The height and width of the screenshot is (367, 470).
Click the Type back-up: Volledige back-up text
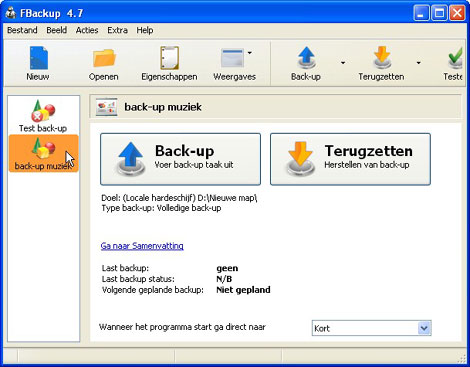[x=161, y=208]
